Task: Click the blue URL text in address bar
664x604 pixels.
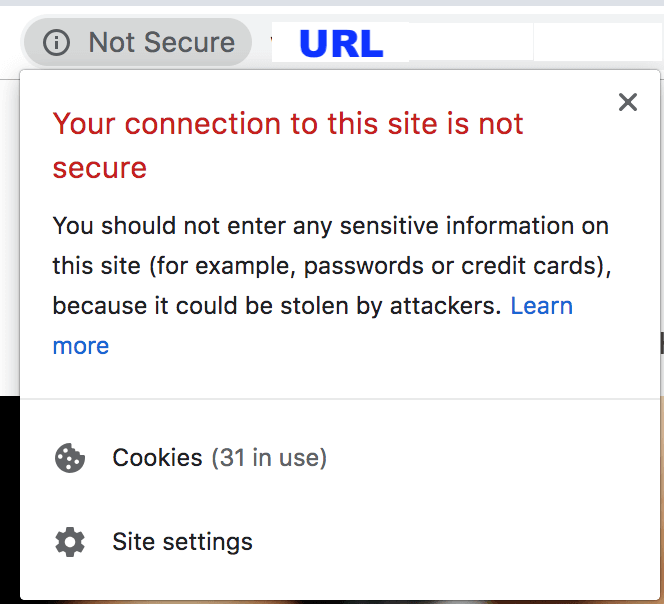Action: 341,44
